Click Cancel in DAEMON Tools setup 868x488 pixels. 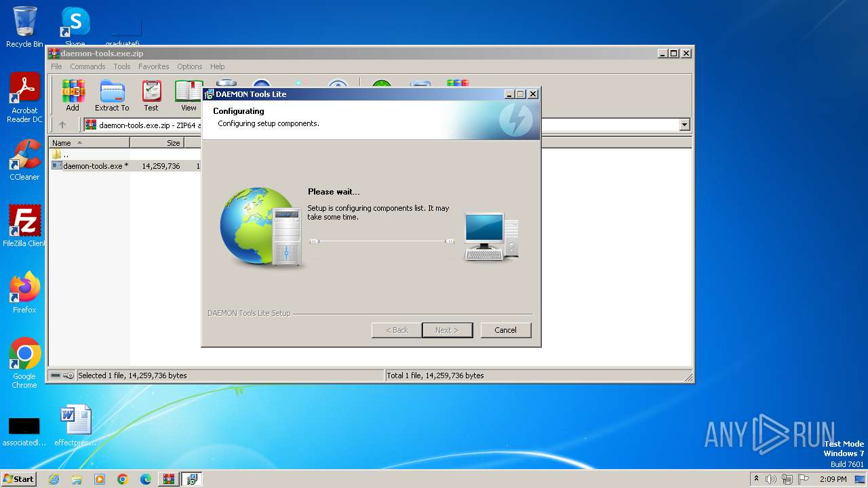coord(505,330)
